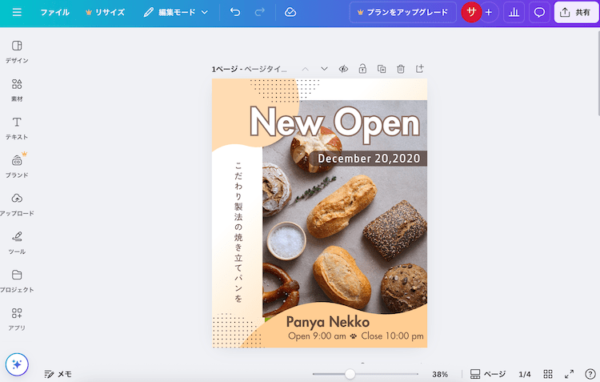
Task: Move page up with chevron
Action: click(305, 69)
